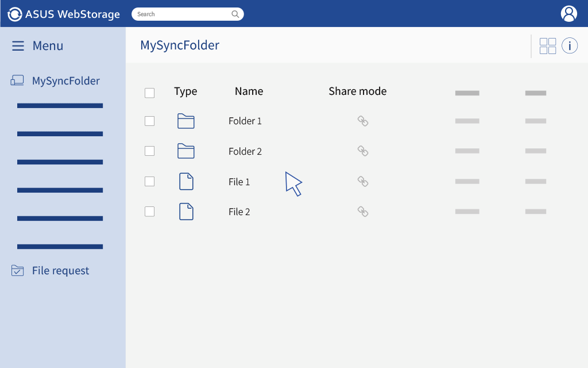Open the user account profile icon
This screenshot has width=588, height=368.
[x=568, y=14]
